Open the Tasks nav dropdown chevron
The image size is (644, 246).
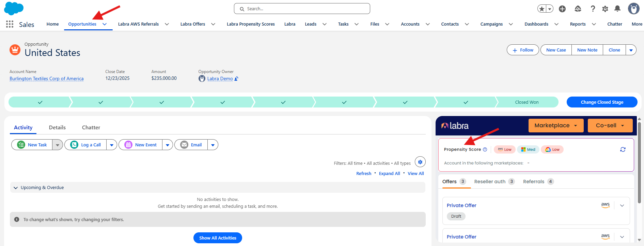tap(357, 24)
